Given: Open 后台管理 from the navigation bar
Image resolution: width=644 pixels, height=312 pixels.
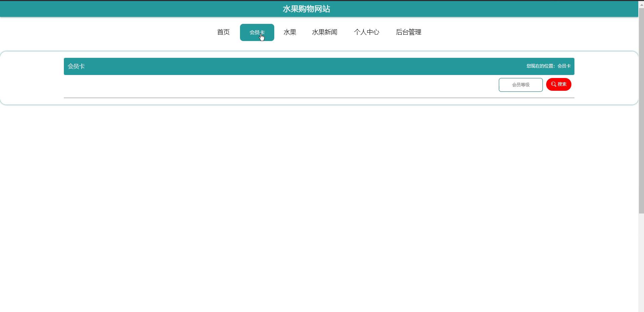Looking at the screenshot, I should [x=408, y=32].
